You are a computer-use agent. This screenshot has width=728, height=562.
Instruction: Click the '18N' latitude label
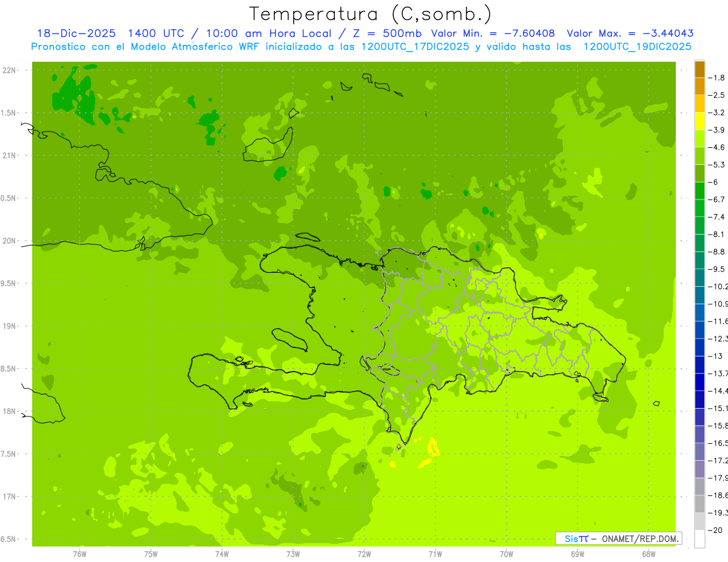tap(10, 412)
